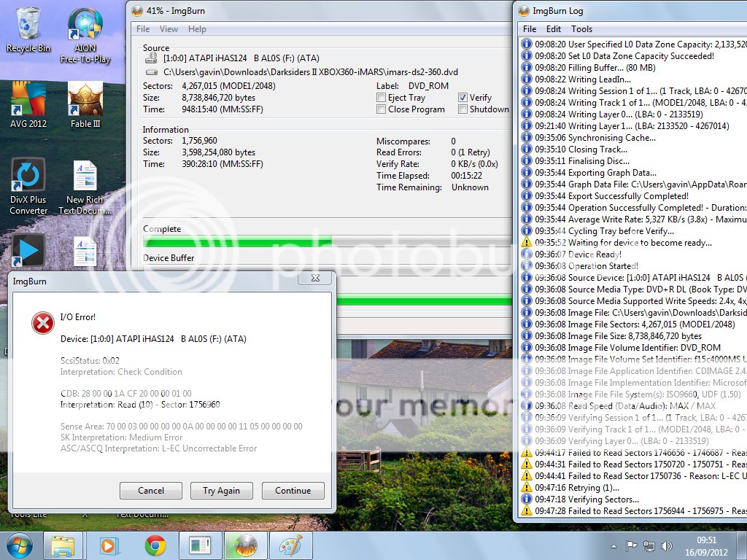This screenshot has height=560, width=747.
Task: Open Google Chrome from the taskbar
Action: point(154,545)
